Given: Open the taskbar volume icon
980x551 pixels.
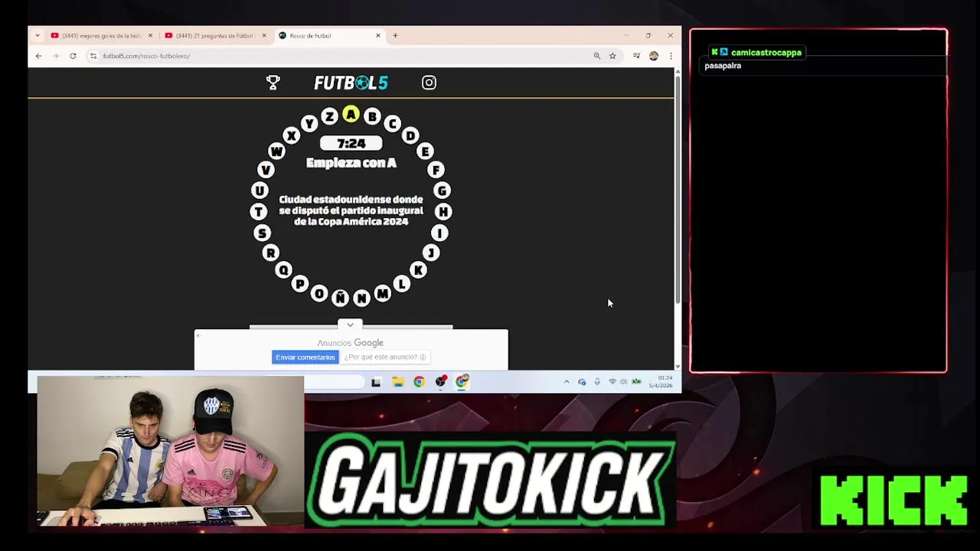Looking at the screenshot, I should 623,382.
